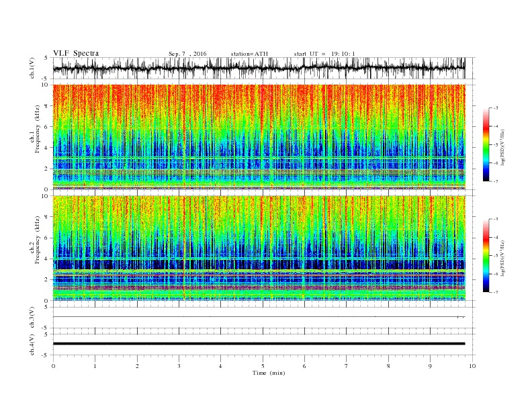Click time axis tick label "4"
This screenshot has height=411, width=532.
[x=220, y=366]
